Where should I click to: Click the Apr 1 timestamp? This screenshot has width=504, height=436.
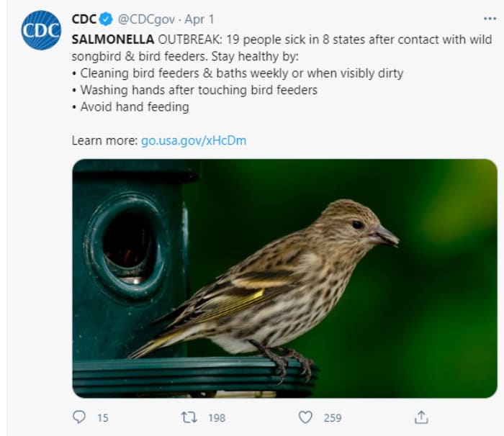click(199, 19)
